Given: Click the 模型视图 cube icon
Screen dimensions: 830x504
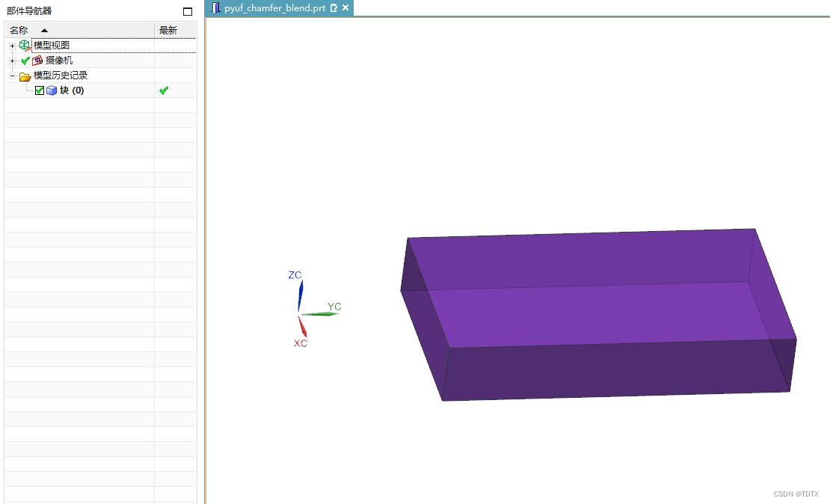Looking at the screenshot, I should tap(25, 46).
